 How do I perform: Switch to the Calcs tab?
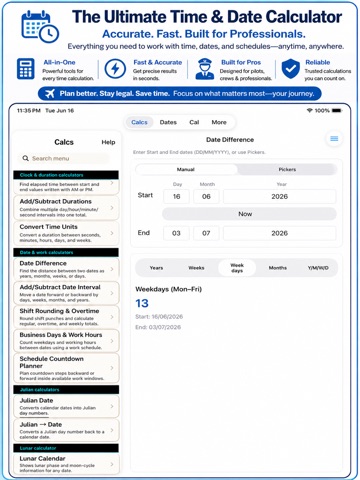point(139,122)
